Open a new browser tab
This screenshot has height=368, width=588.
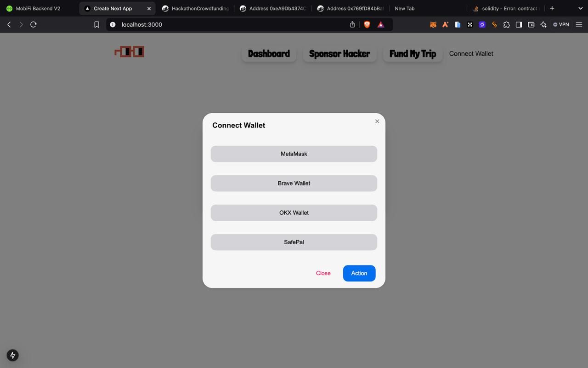tap(552, 8)
